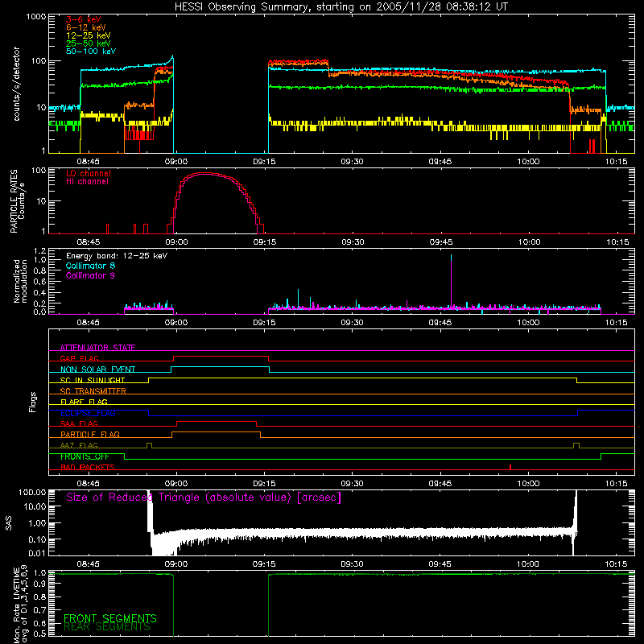Click the Collimator 8 legend label
This screenshot has width=644, height=644.
[90, 266]
